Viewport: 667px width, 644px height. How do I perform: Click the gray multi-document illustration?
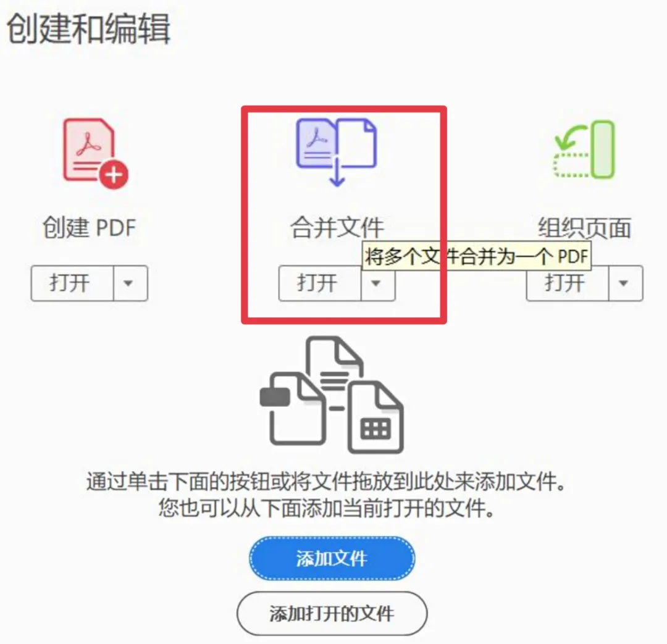[332, 395]
